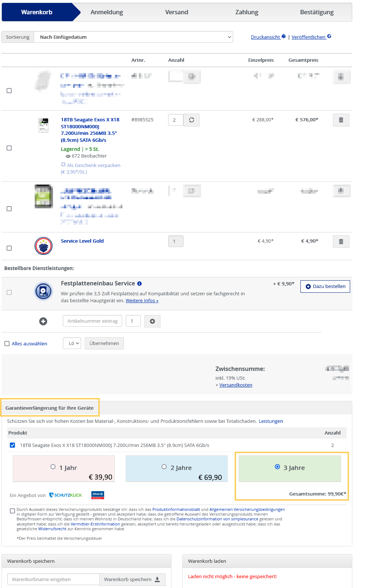Uncheck warranty for 18TB Seagate Exos
The image size is (379, 588).
click(x=12, y=445)
